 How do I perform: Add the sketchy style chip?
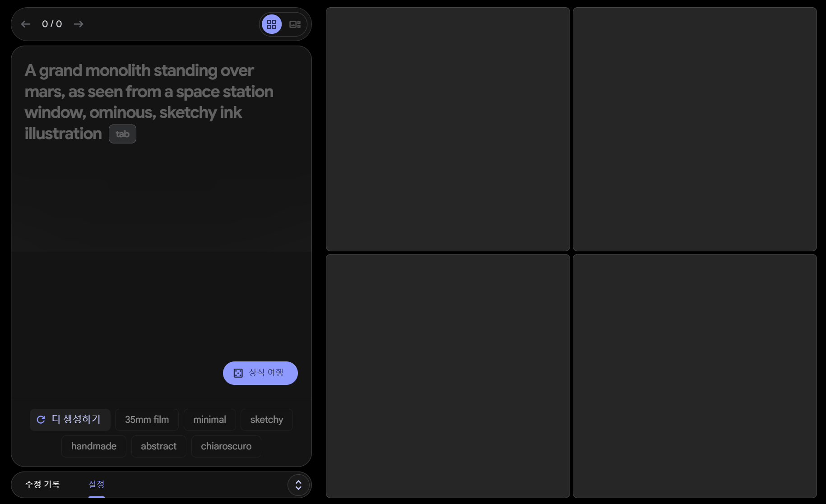[267, 420]
